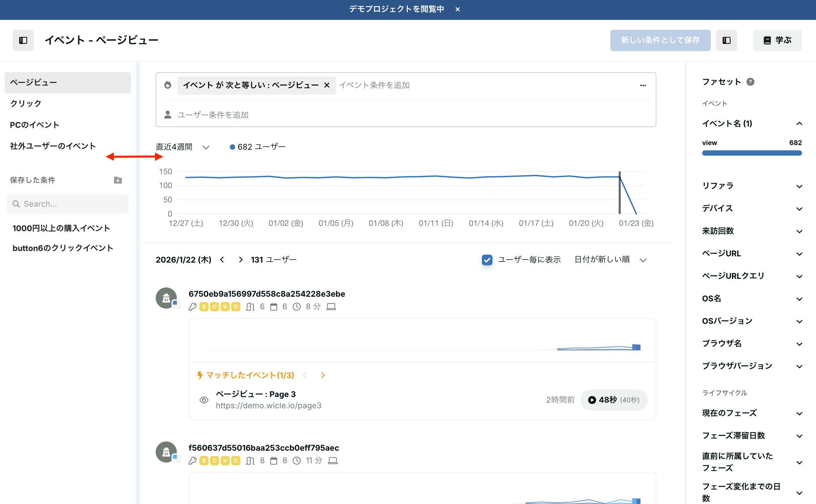Go to previous day arrow

pos(222,260)
